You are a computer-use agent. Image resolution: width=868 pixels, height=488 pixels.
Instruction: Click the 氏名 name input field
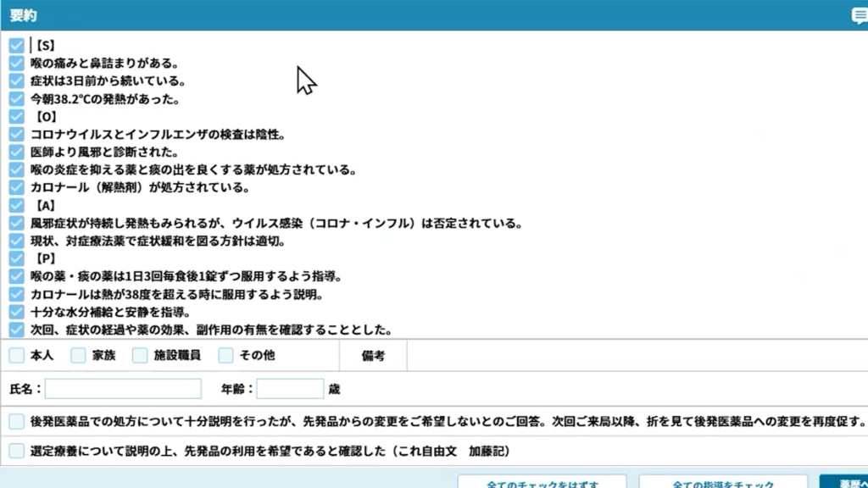[x=123, y=389]
